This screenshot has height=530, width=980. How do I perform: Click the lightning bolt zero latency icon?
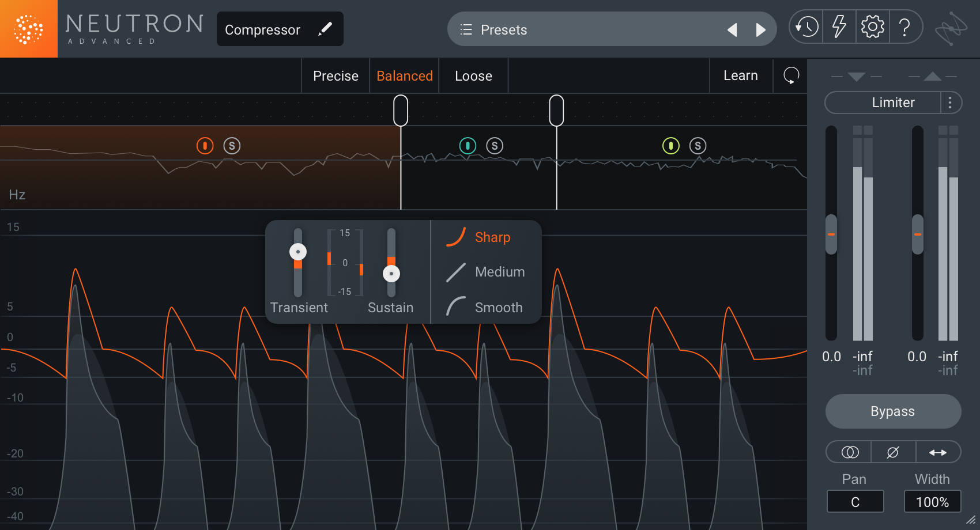(x=839, y=27)
